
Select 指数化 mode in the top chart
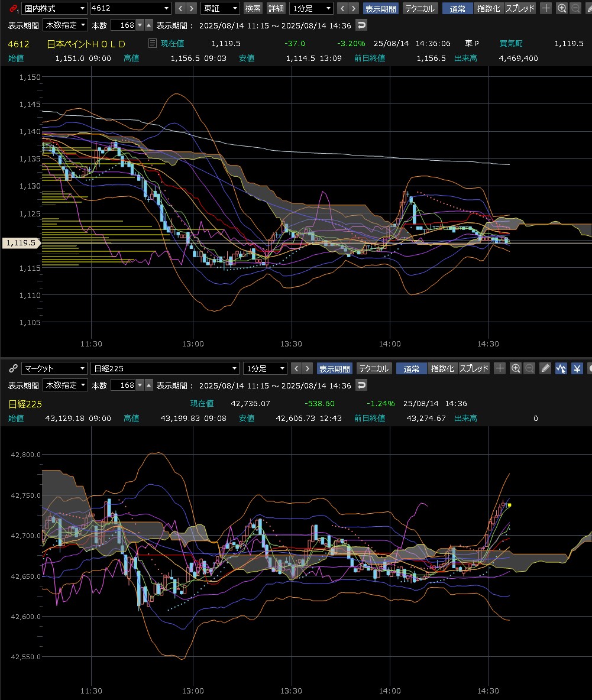point(489,8)
